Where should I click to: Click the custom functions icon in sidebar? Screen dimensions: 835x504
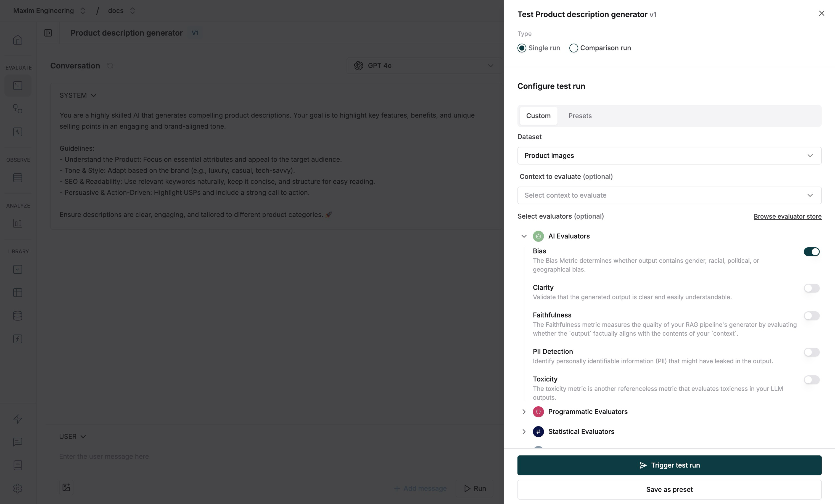click(x=18, y=339)
